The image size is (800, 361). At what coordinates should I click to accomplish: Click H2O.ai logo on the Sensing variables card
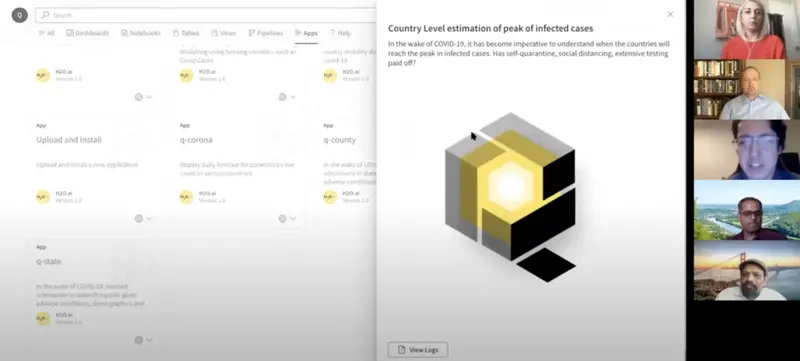click(x=186, y=75)
